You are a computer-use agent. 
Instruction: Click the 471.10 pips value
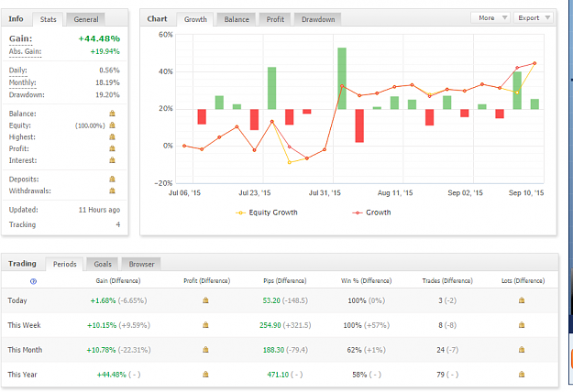coord(278,374)
